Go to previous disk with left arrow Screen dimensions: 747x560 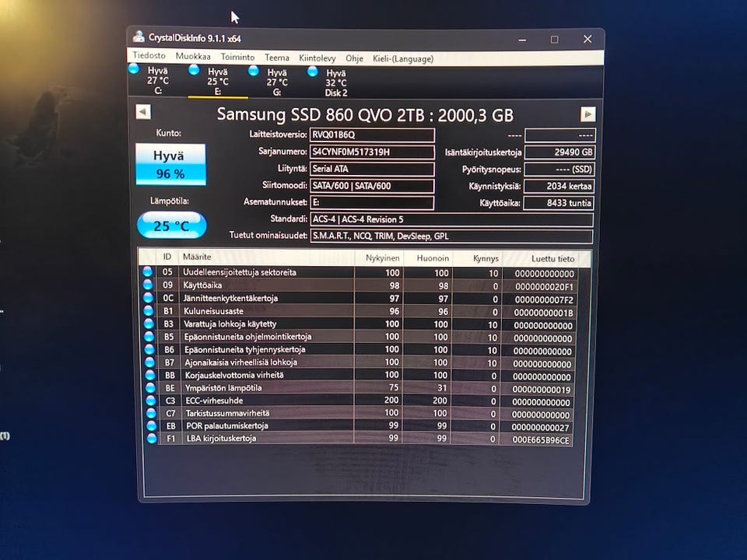point(143,112)
